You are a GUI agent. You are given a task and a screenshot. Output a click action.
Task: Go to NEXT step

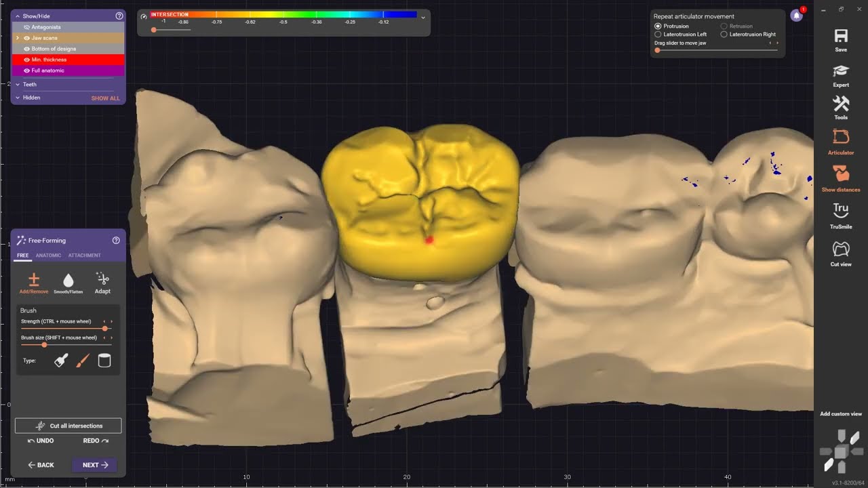95,465
